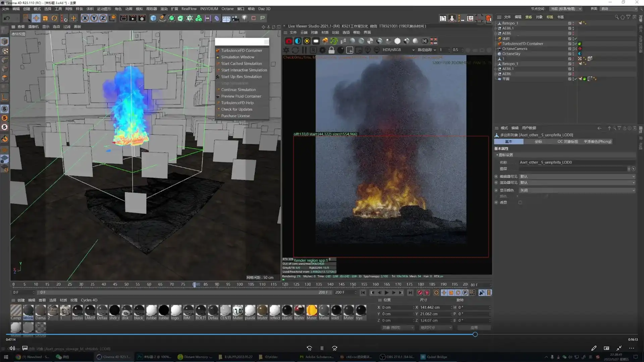This screenshot has width=644, height=362.
Task: Pause rendering in Live Viewer toolbar
Action: (304, 50)
